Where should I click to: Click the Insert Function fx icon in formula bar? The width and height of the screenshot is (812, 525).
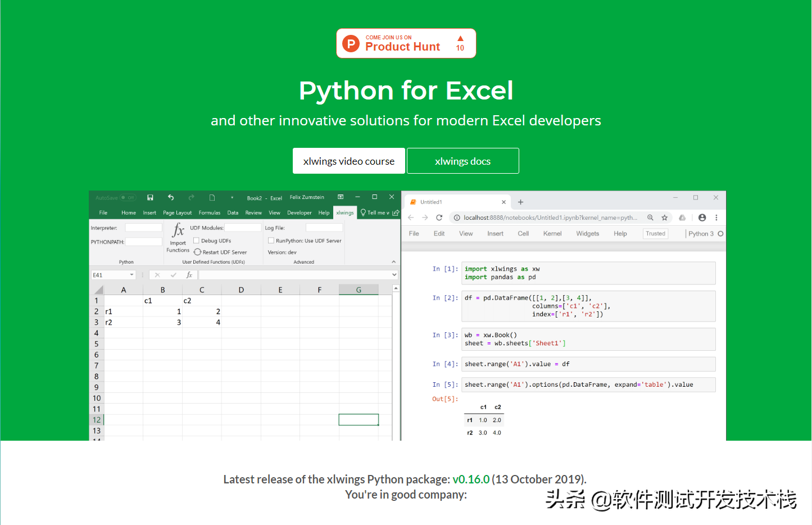point(189,275)
